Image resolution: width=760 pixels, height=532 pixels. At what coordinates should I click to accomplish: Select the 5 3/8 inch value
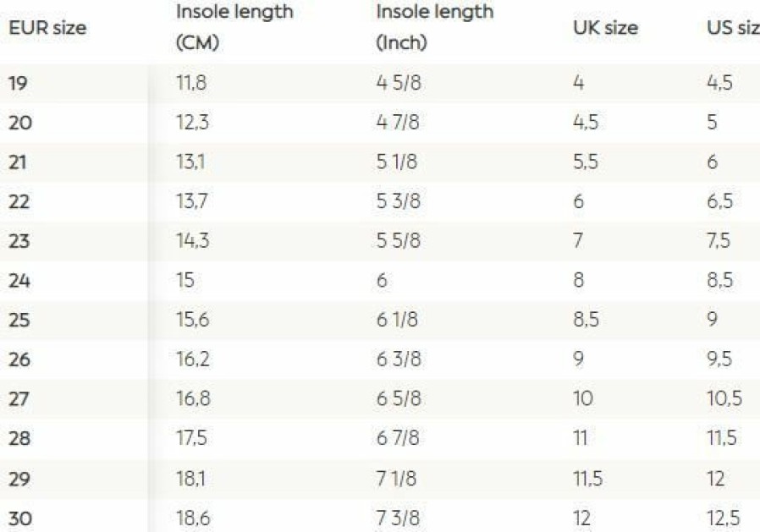coord(399,201)
